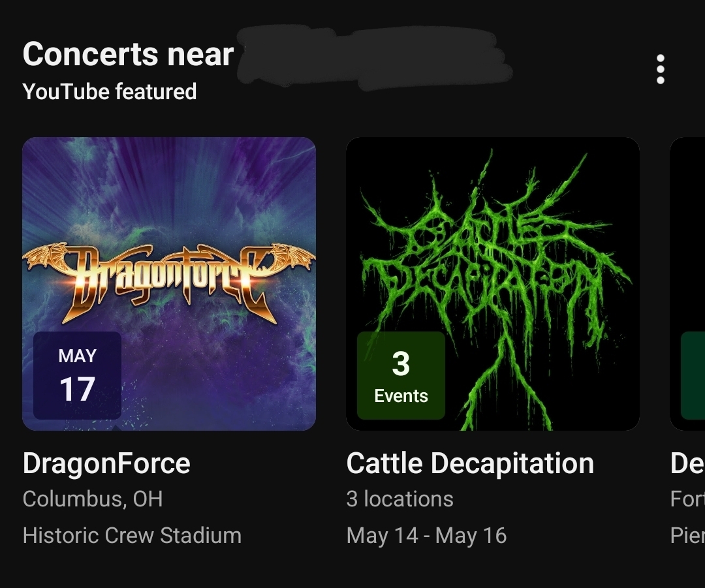Click the YouTube featured subtitle
Viewport: 705px width, 588px height.
pyautogui.click(x=109, y=91)
